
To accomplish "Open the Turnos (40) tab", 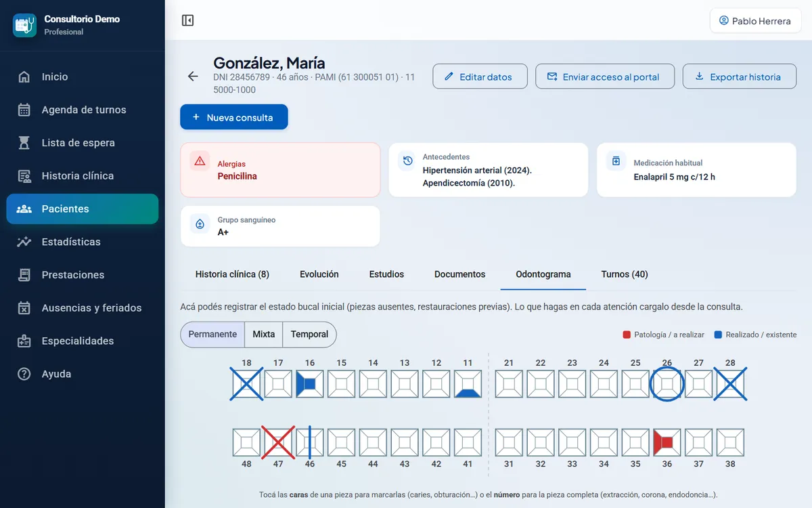I will click(x=625, y=274).
